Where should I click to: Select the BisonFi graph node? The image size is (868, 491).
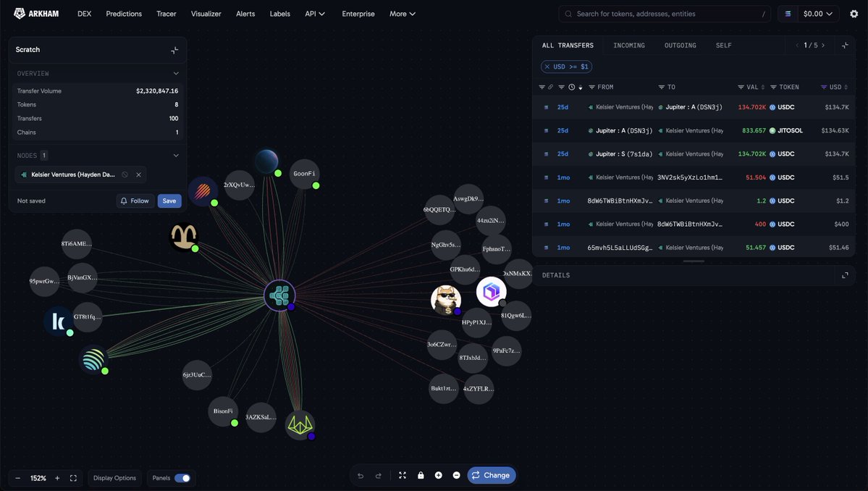click(223, 411)
